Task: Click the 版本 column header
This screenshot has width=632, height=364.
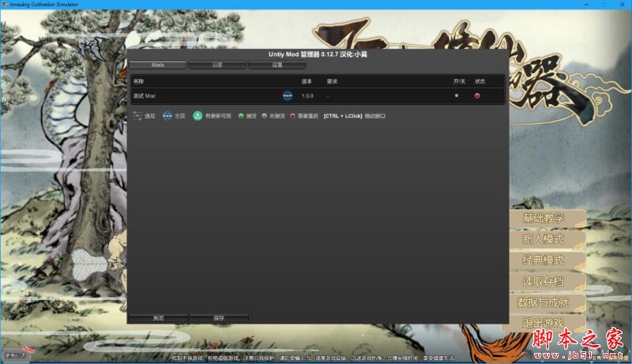Action: [307, 81]
